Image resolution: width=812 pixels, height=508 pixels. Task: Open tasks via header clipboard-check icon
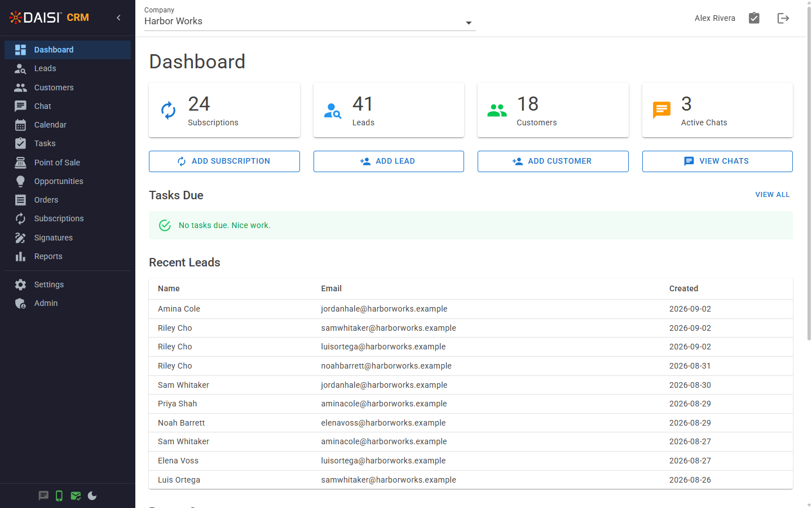tap(754, 18)
